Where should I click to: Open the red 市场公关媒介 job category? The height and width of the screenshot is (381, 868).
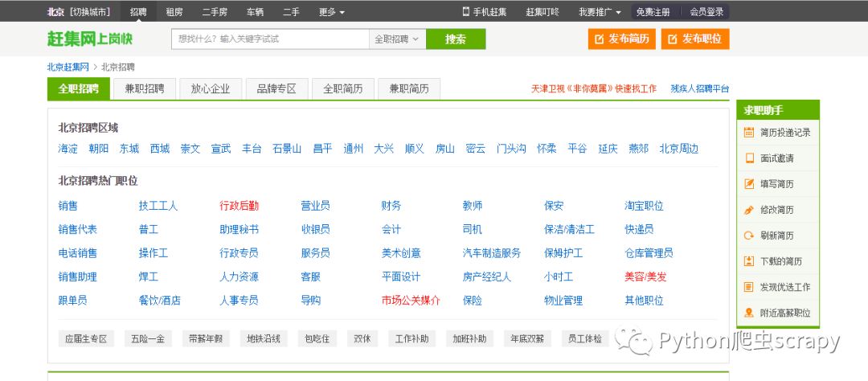411,301
